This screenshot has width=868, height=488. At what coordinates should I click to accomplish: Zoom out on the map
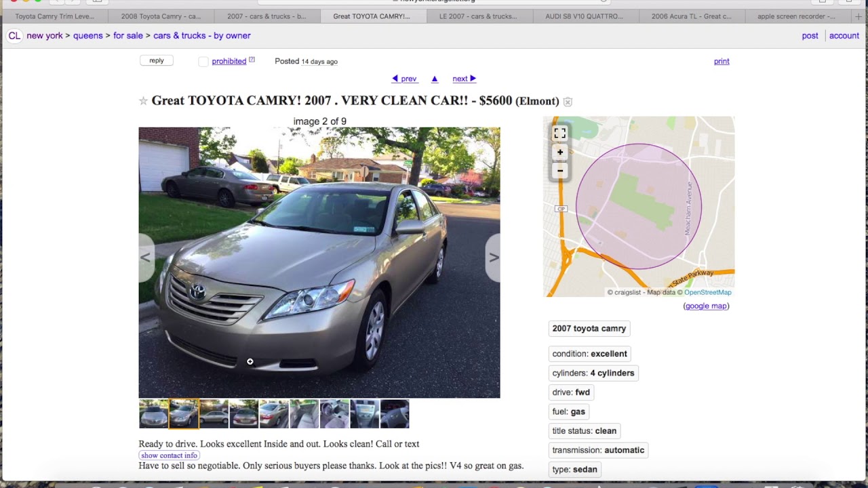[560, 170]
